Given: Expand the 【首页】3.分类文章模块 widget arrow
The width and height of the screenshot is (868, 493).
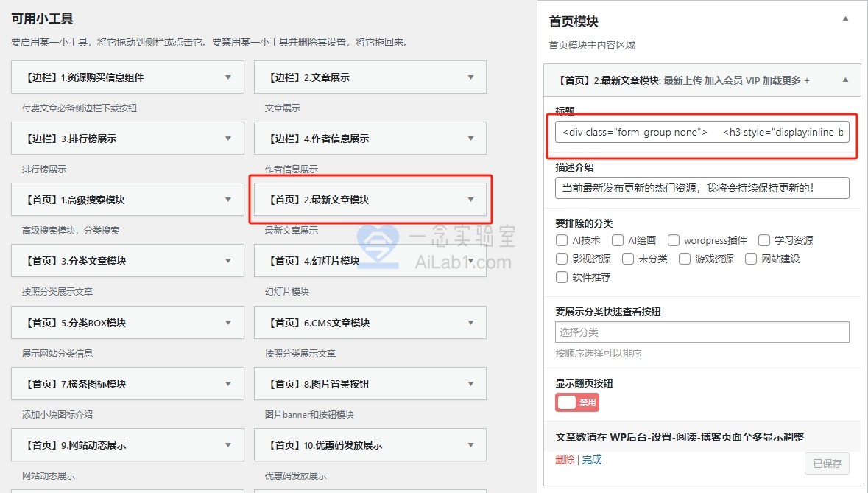Looking at the screenshot, I should (x=227, y=261).
